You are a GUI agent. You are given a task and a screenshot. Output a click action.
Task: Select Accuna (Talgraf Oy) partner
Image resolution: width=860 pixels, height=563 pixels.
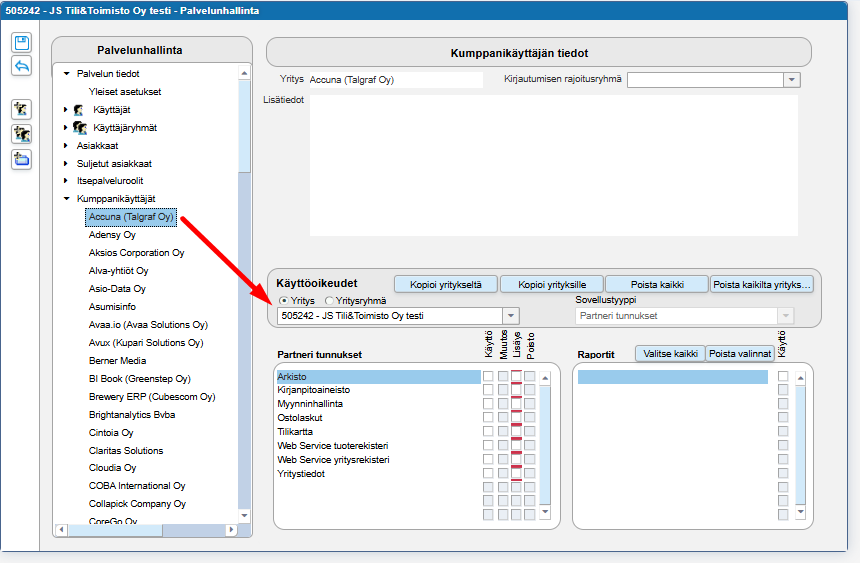click(x=131, y=217)
